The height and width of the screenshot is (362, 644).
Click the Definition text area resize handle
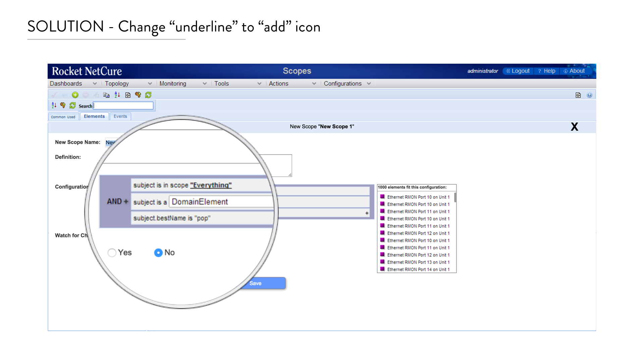tap(290, 175)
